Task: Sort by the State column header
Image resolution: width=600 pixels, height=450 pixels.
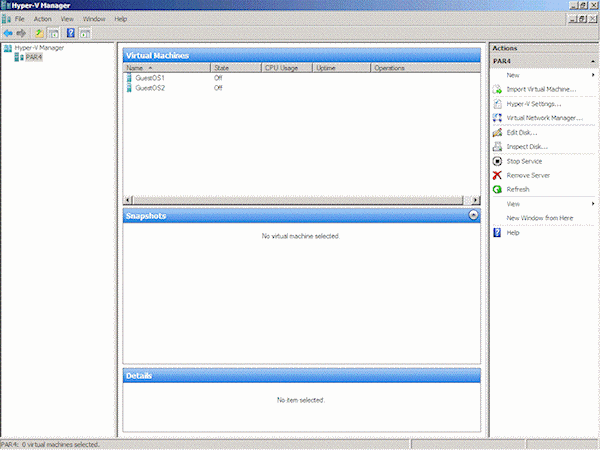Action: click(236, 68)
